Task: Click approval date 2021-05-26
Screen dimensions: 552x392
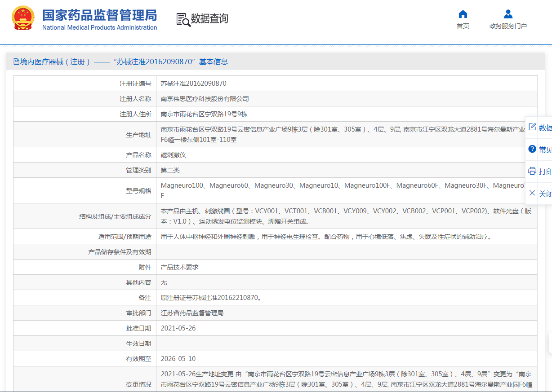Action: [178, 328]
